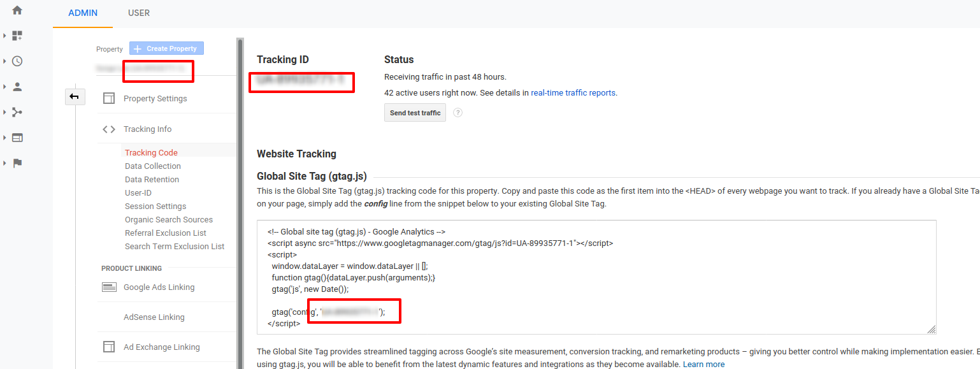The width and height of the screenshot is (980, 369).
Task: Click the Tracking Info code brackets icon
Action: point(109,129)
